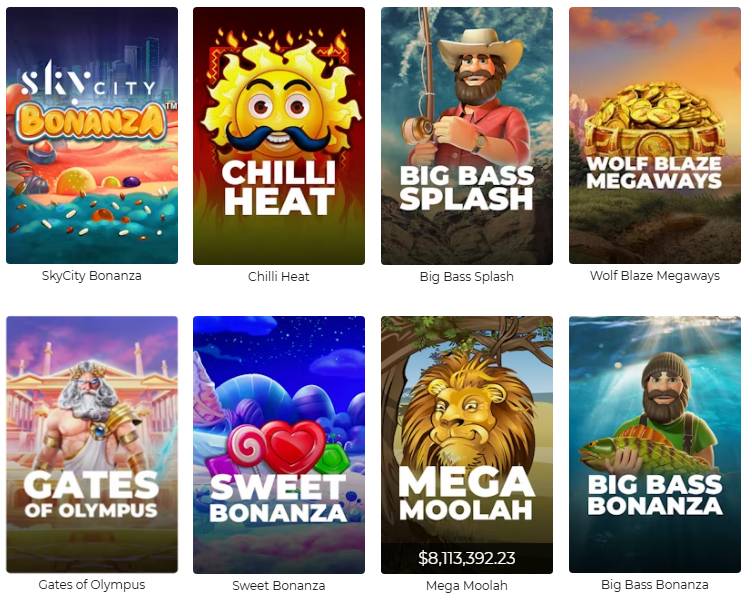Launch the Sweet Bonanza game thumbnail

point(279,445)
